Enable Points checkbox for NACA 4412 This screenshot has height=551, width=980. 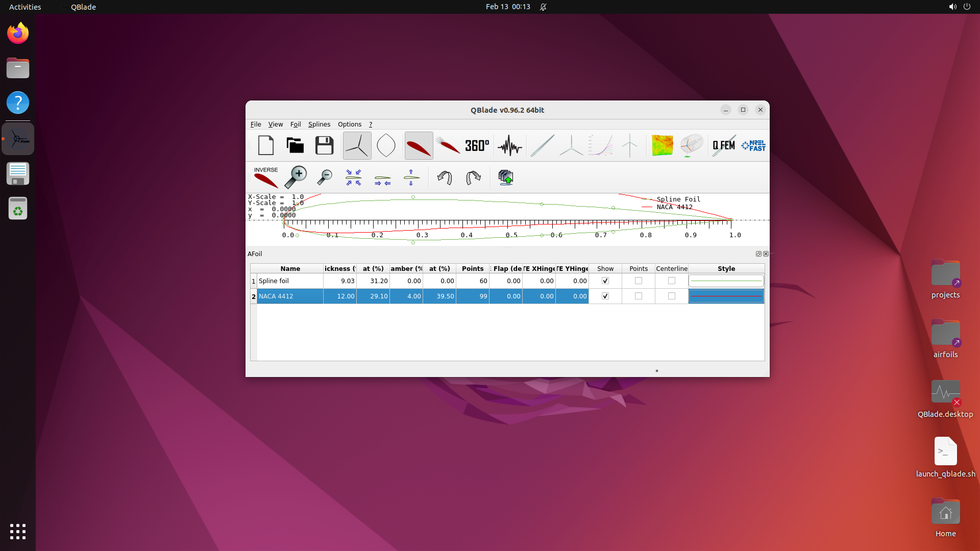639,296
